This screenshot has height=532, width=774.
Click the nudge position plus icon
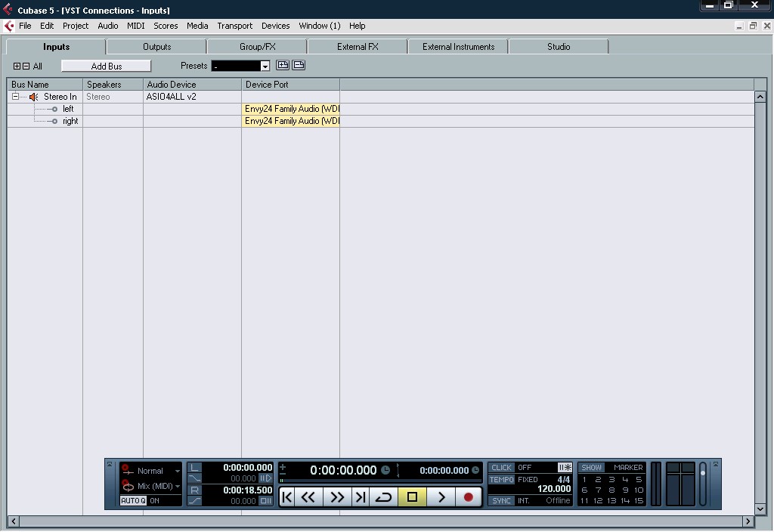coord(283,466)
